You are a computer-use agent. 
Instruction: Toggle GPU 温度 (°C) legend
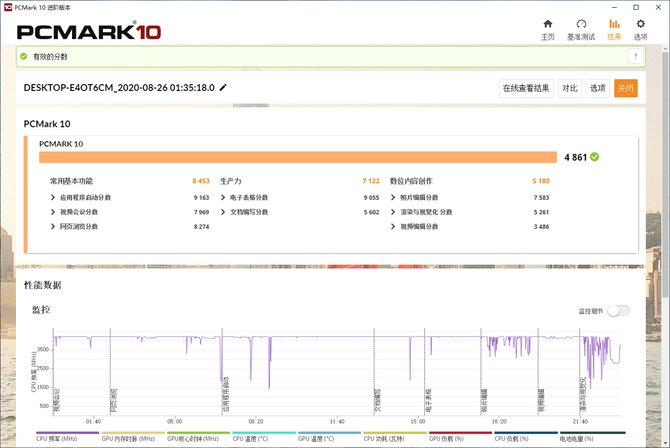tap(329, 436)
